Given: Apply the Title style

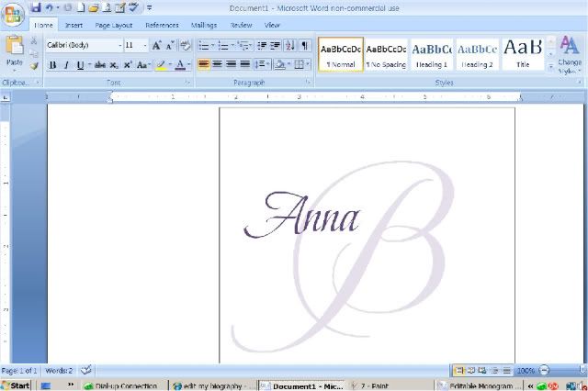Looking at the screenshot, I should pyautogui.click(x=523, y=54).
